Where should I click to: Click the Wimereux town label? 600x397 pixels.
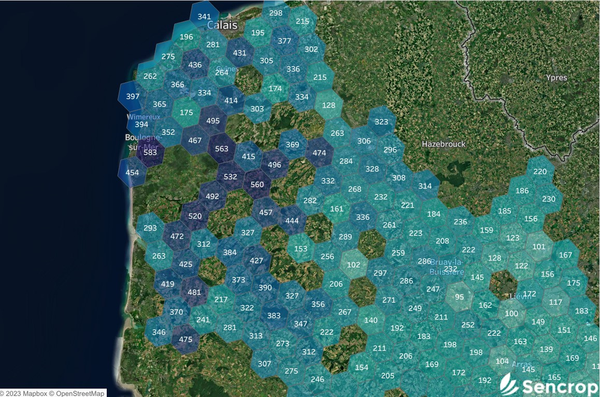tap(143, 117)
